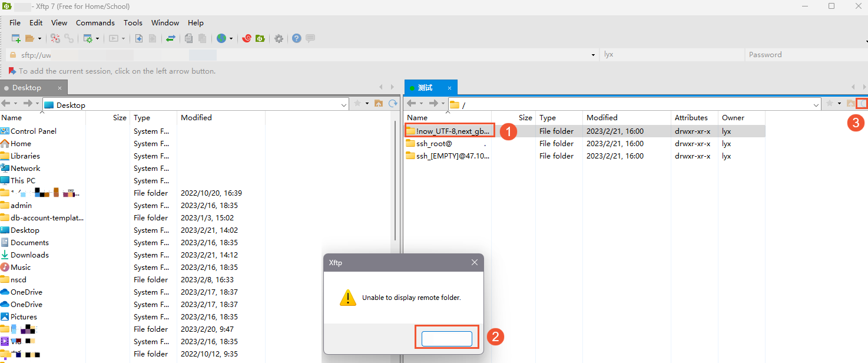Open Help with the question mark icon
Screen dimensions: 868x363
click(297, 38)
